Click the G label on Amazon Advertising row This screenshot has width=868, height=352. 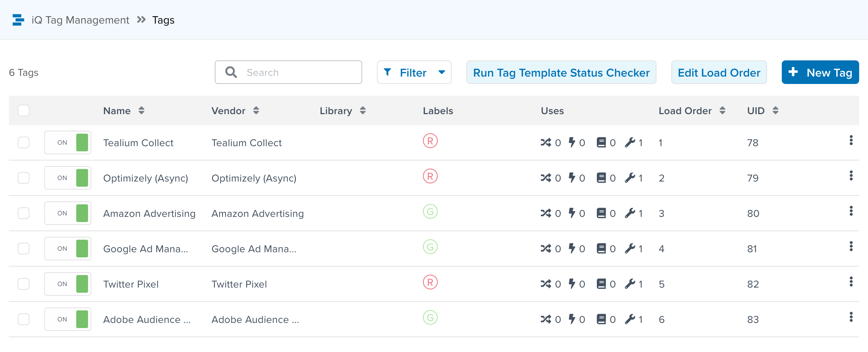[430, 212]
